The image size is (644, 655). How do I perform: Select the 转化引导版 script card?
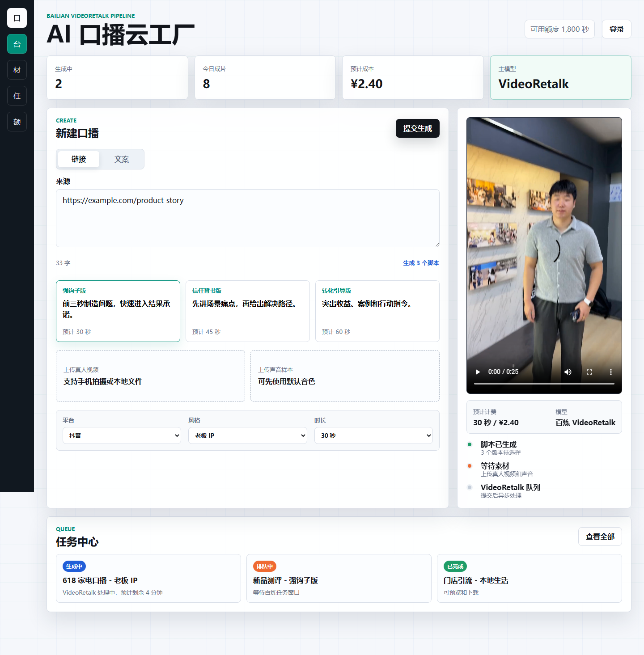coord(377,311)
